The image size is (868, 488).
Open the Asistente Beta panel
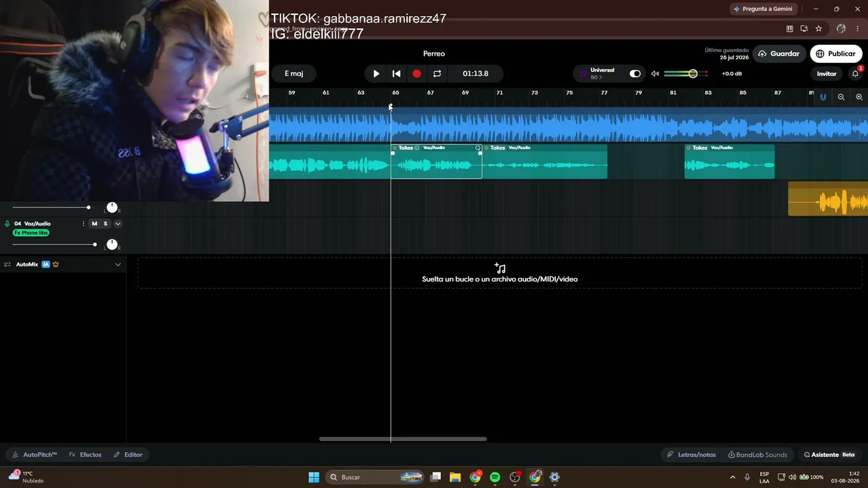(x=829, y=455)
